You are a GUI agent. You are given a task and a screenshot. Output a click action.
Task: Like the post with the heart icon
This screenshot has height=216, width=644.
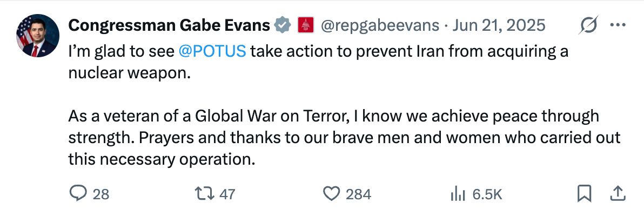(x=331, y=194)
